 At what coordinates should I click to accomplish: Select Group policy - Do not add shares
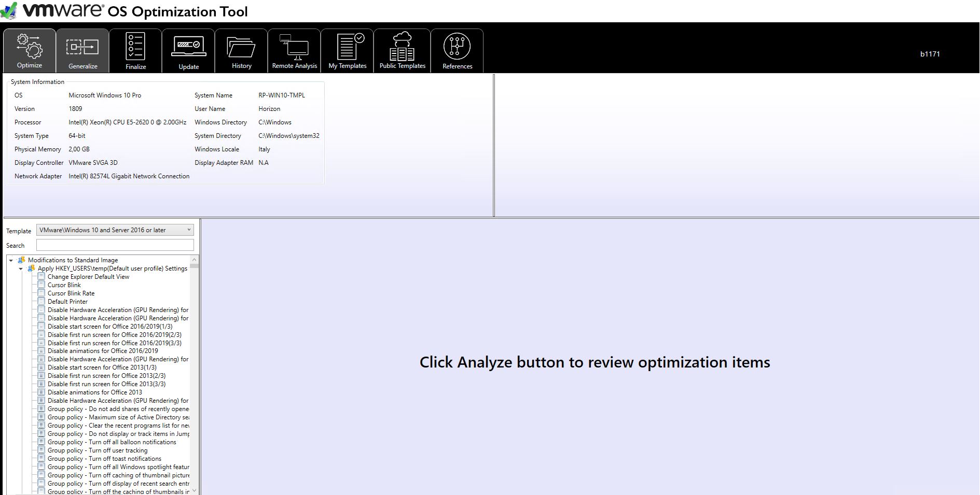tap(119, 408)
